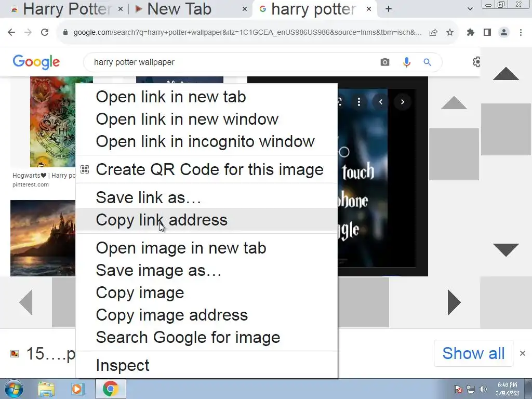Open the Hogwarts pinterest caption link

pyautogui.click(x=44, y=176)
